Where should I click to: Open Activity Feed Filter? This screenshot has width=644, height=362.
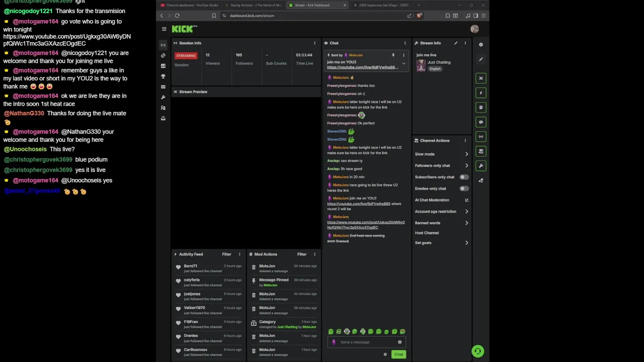[x=227, y=254]
